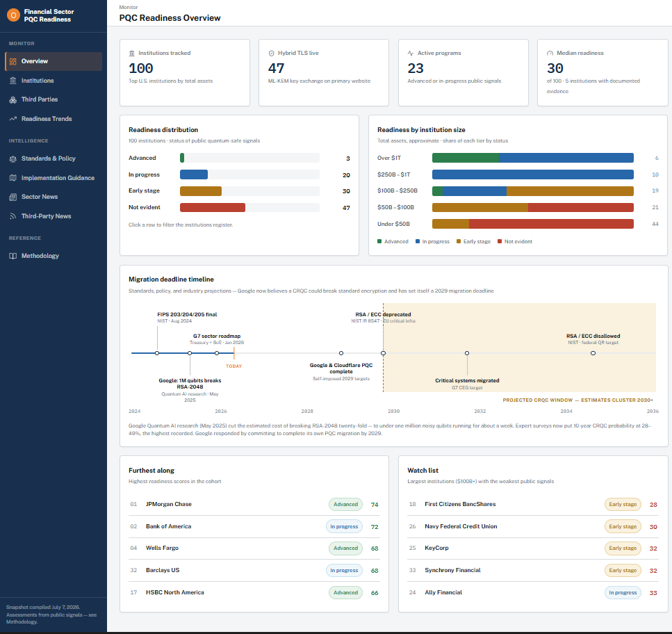Open the Institutions page
Viewport: 672px width, 634px height.
click(x=54, y=81)
